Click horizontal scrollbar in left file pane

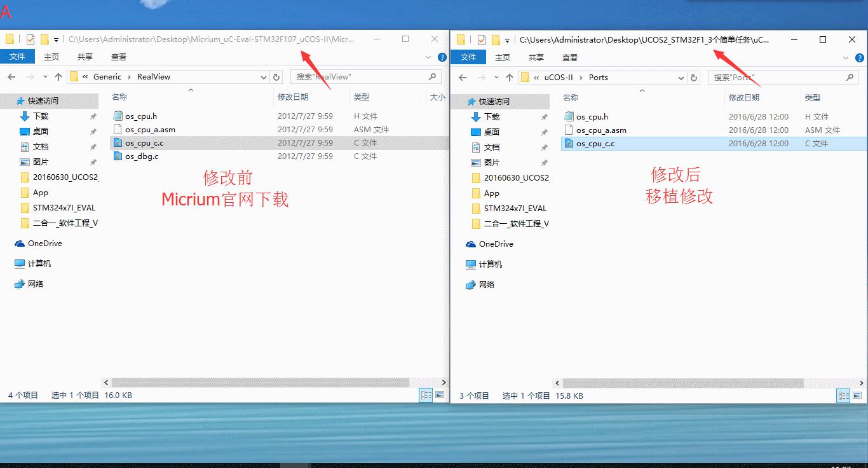tap(261, 382)
